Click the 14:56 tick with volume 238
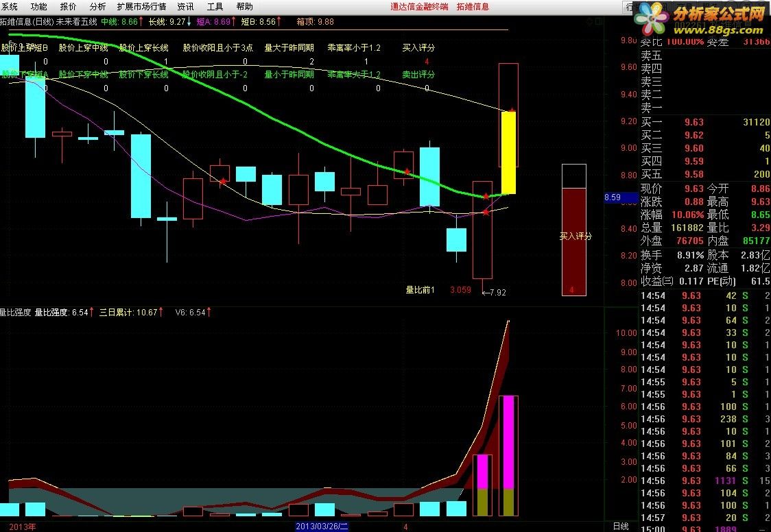771x532 pixels. (705, 419)
